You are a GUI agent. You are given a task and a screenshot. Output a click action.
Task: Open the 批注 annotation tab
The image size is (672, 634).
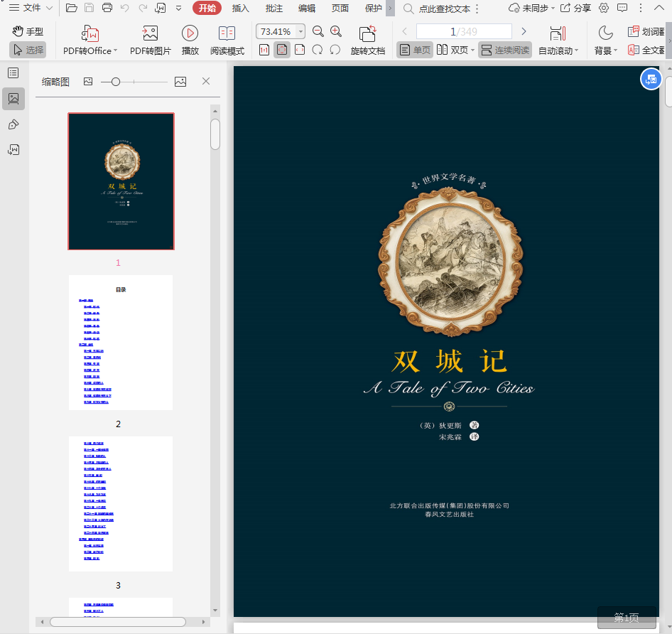pyautogui.click(x=273, y=8)
